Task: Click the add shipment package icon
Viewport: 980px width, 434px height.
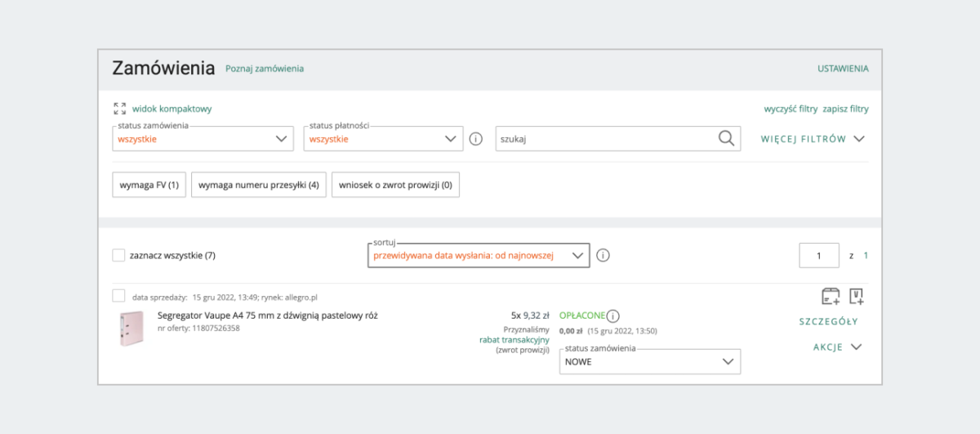Action: [x=831, y=296]
